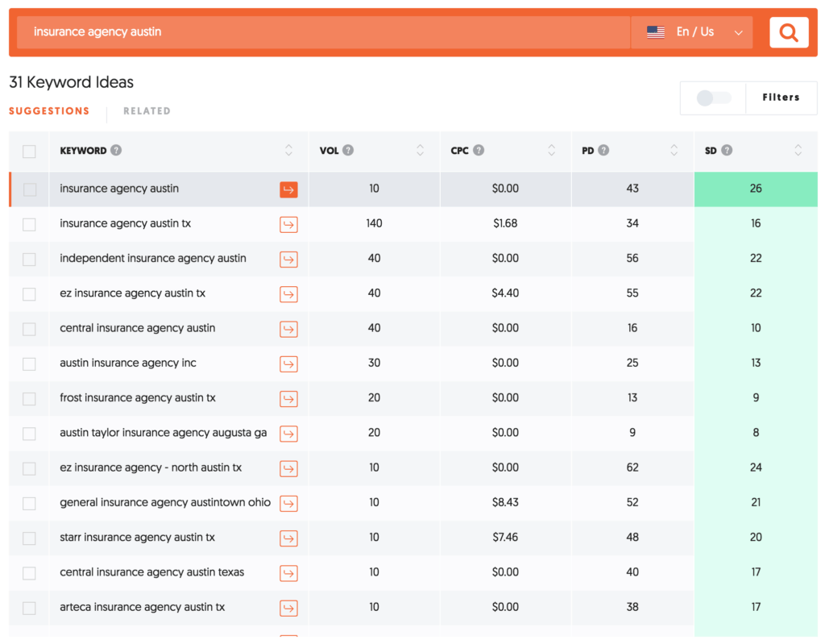Viewport: 825px width, 644px height.
Task: Click keyword austin insurance agency inc
Action: (128, 363)
